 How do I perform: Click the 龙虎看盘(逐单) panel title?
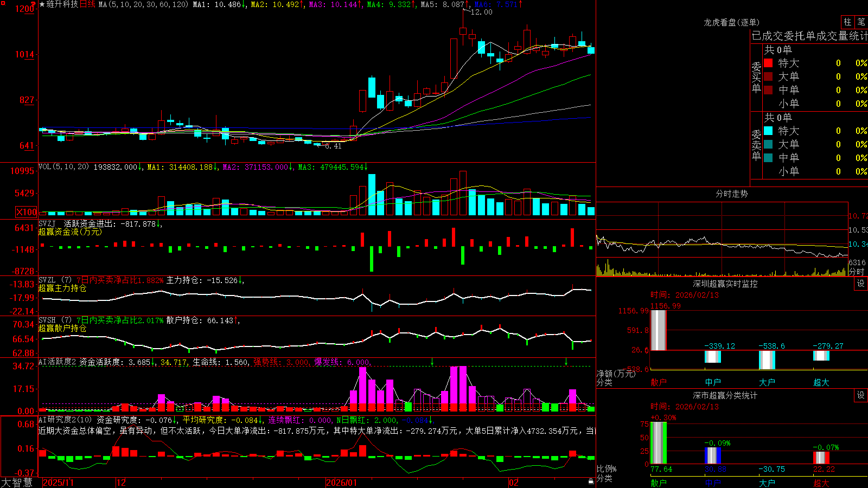[x=731, y=22]
